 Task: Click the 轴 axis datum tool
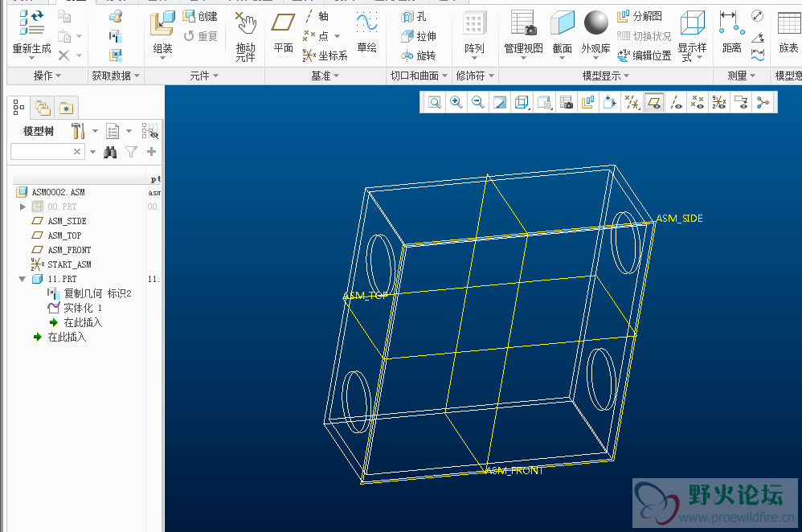click(316, 16)
